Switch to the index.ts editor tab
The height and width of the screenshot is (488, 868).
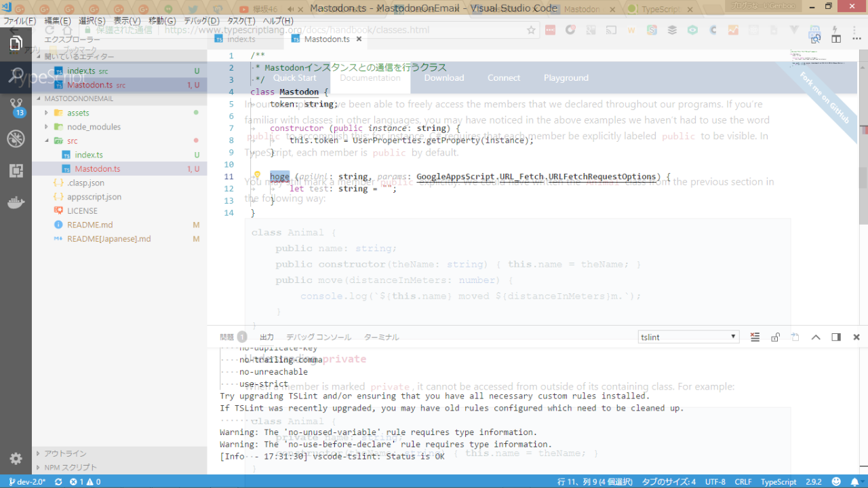[x=241, y=39]
